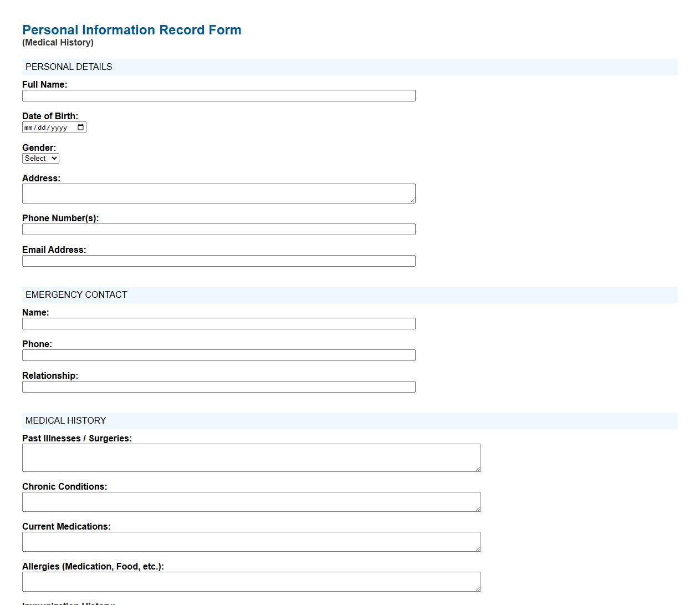Click the Current Medications text area
This screenshot has height=605, width=700.
[249, 541]
